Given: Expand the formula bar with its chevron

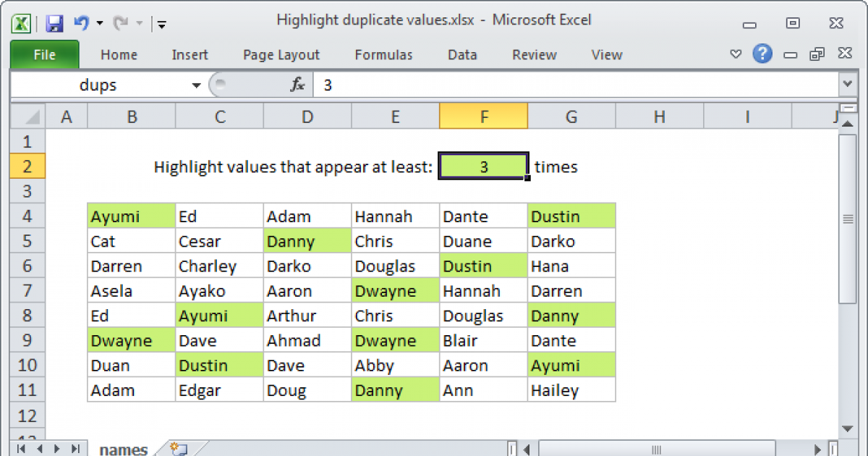Looking at the screenshot, I should [x=846, y=84].
